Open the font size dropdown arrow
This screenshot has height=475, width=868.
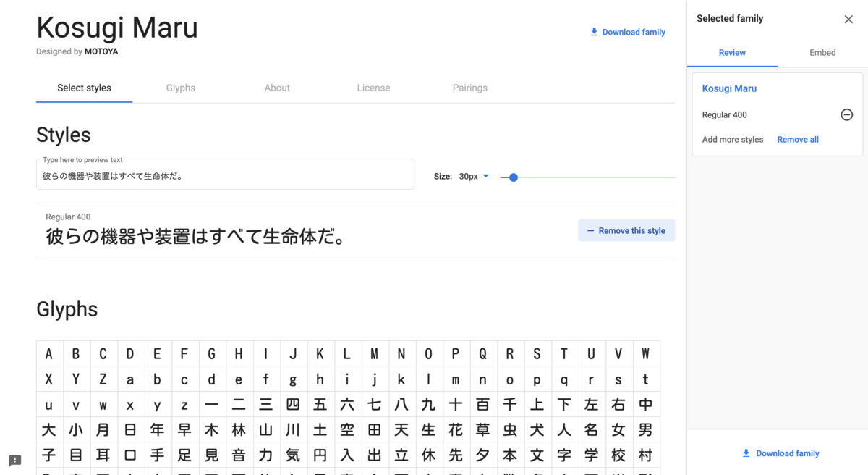pos(485,176)
